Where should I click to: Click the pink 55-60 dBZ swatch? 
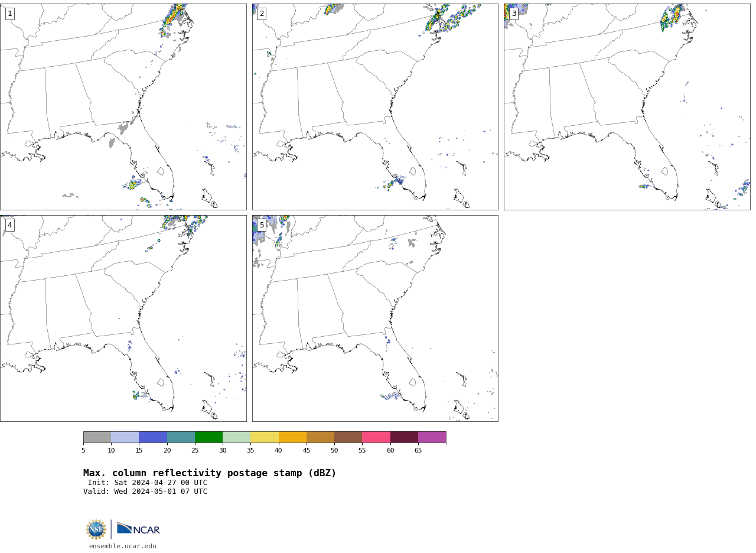tap(376, 437)
